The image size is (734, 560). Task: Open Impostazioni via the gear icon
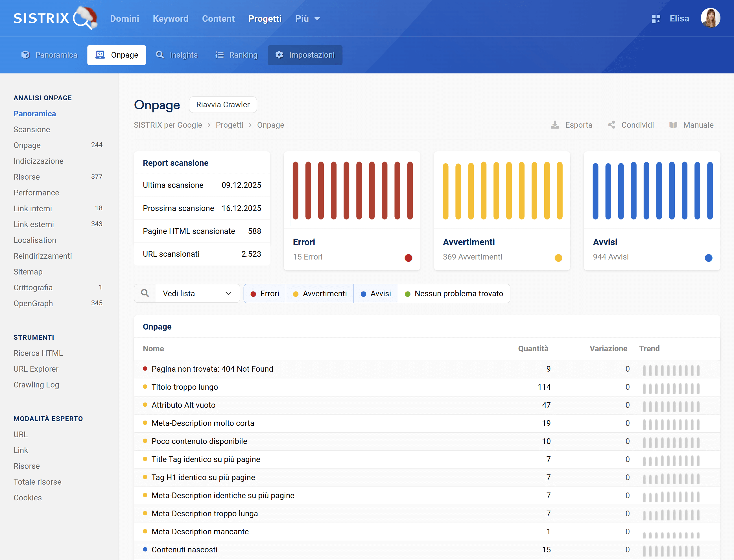[x=279, y=55]
